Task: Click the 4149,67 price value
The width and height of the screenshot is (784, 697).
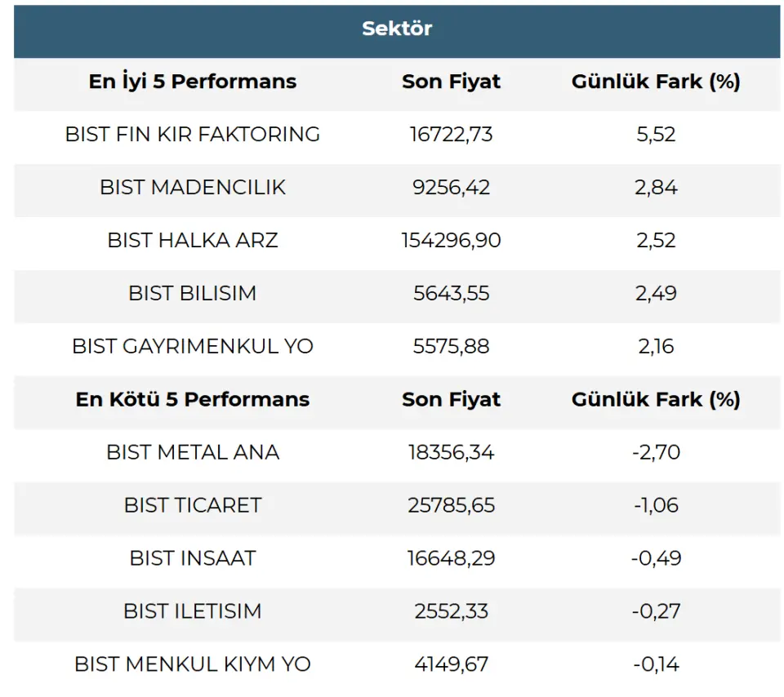Action: point(451,664)
